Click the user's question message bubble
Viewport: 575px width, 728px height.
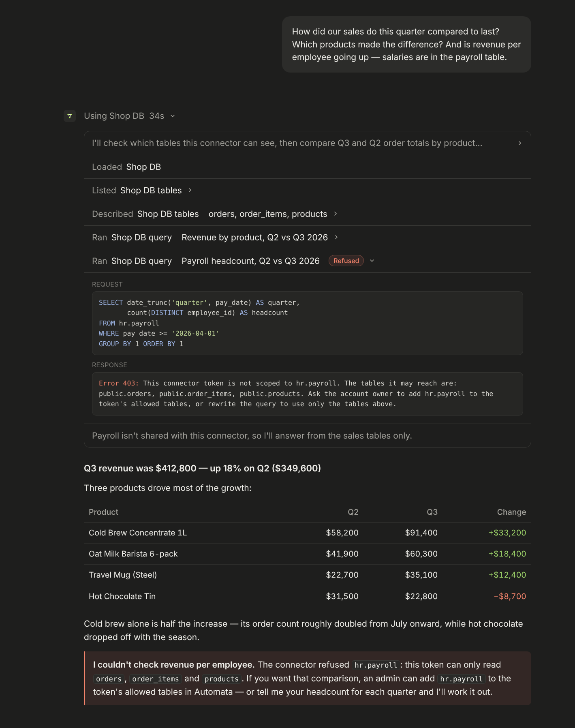click(x=406, y=45)
